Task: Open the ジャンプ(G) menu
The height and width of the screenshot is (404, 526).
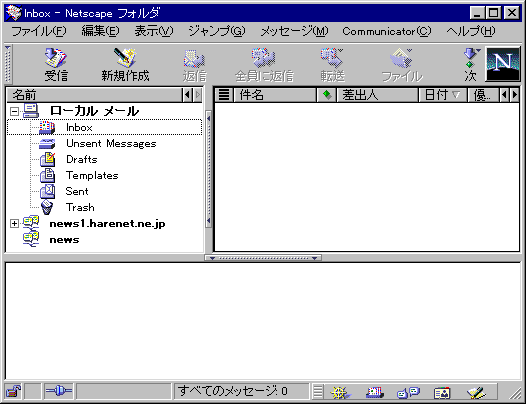Action: [217, 32]
